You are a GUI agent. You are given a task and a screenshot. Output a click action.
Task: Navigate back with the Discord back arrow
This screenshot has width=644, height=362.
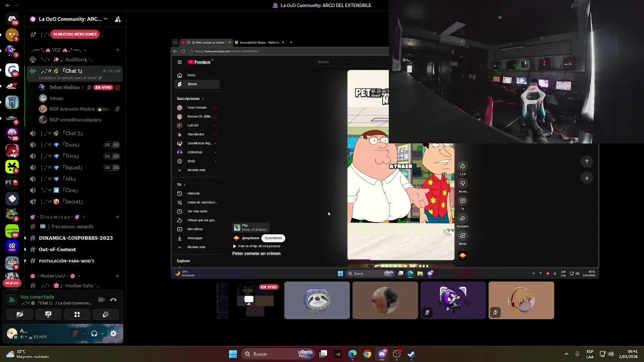point(8,6)
